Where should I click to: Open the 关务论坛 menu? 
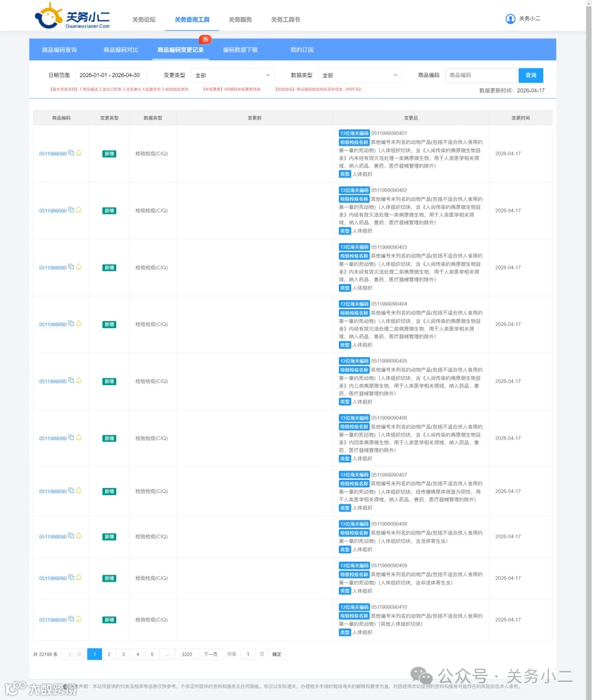pyautogui.click(x=144, y=19)
